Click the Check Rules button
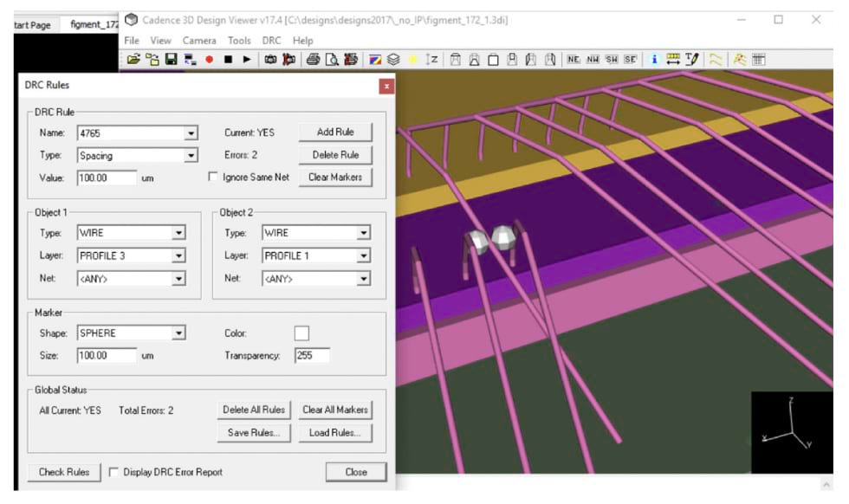The width and height of the screenshot is (849, 504). click(64, 472)
